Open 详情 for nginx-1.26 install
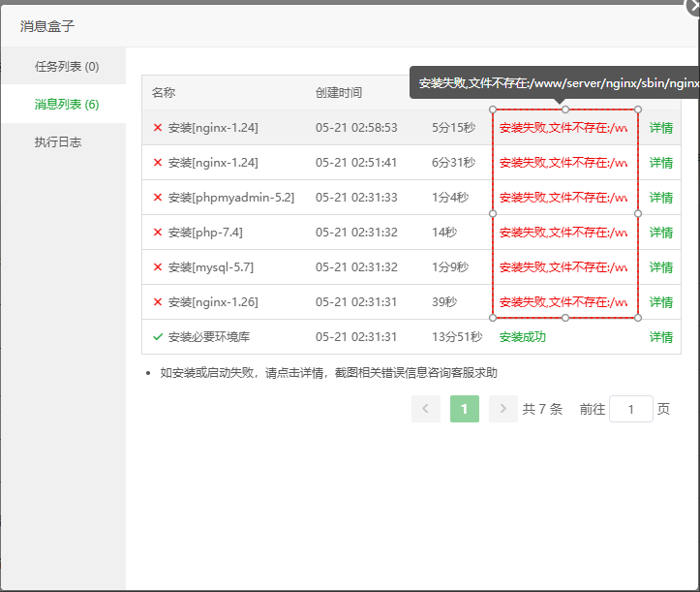 coord(660,302)
